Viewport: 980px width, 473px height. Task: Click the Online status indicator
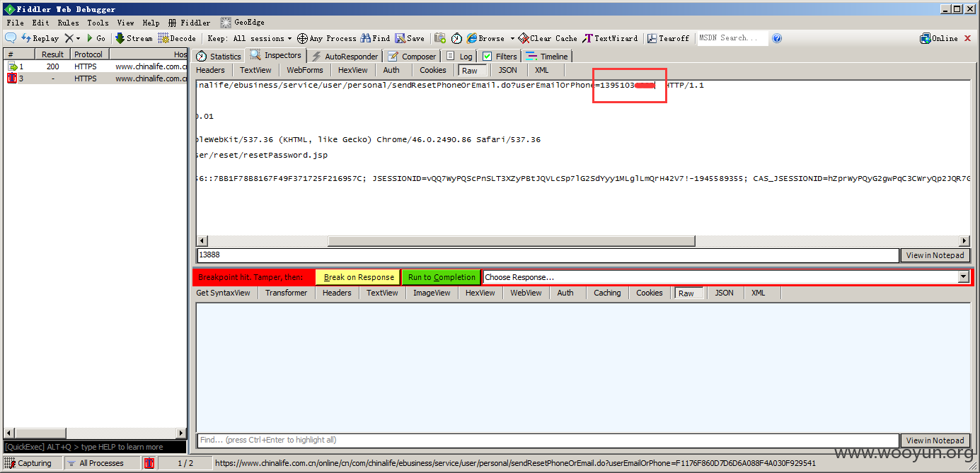[x=939, y=38]
